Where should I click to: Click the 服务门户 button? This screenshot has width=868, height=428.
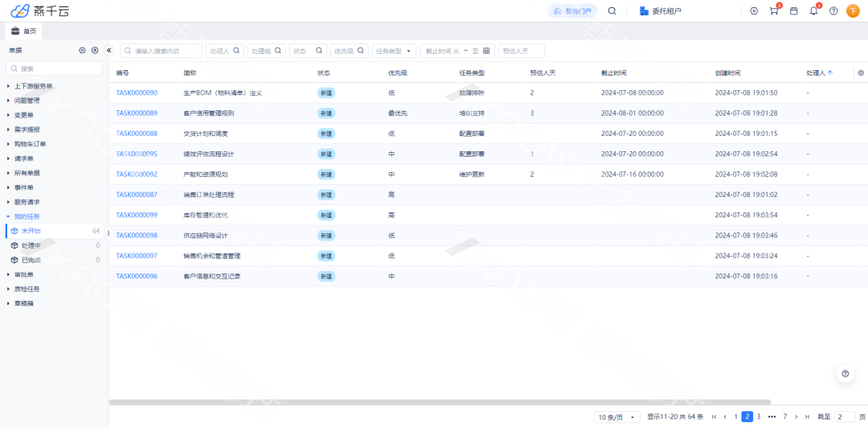point(572,11)
